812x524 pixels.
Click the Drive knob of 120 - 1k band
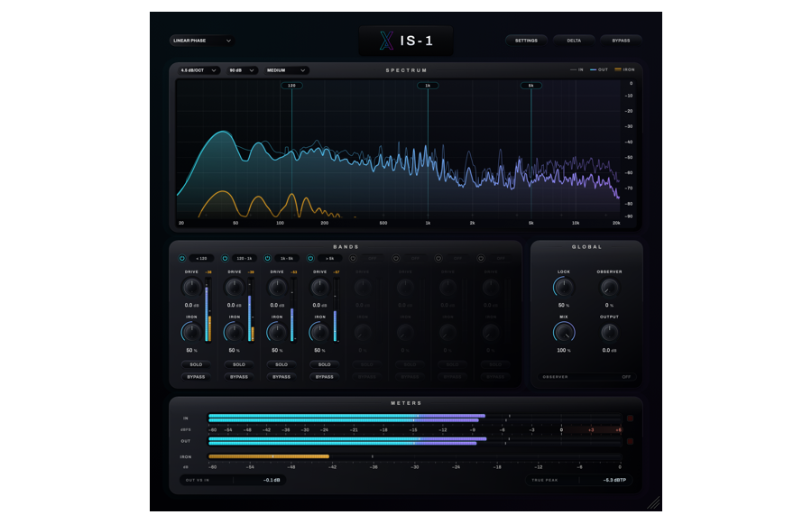coord(234,287)
